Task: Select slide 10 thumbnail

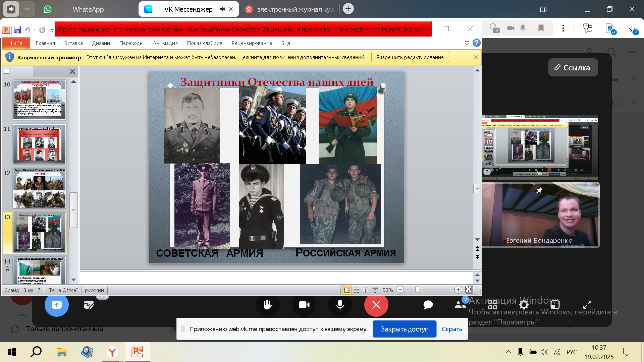Action: (40, 100)
